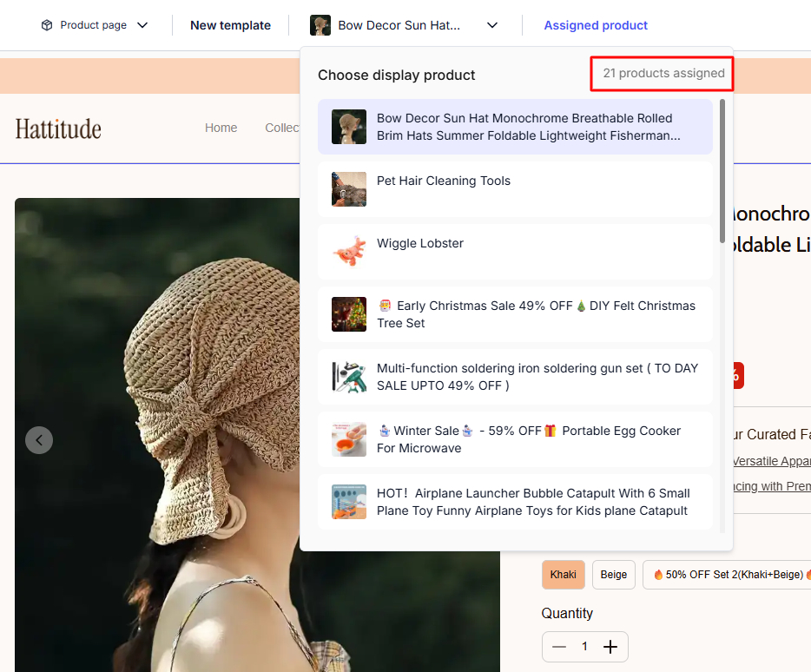
Task: Choose Pet Hair Cleaning Tools product
Action: pos(515,189)
